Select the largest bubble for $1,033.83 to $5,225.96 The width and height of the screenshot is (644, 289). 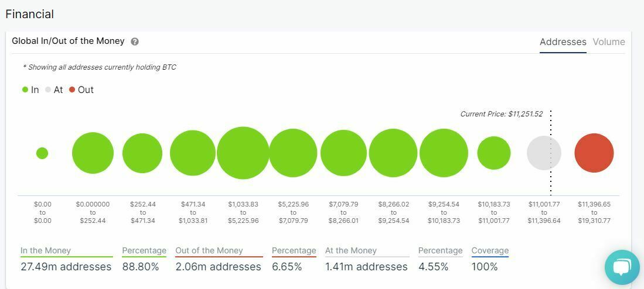click(x=243, y=153)
